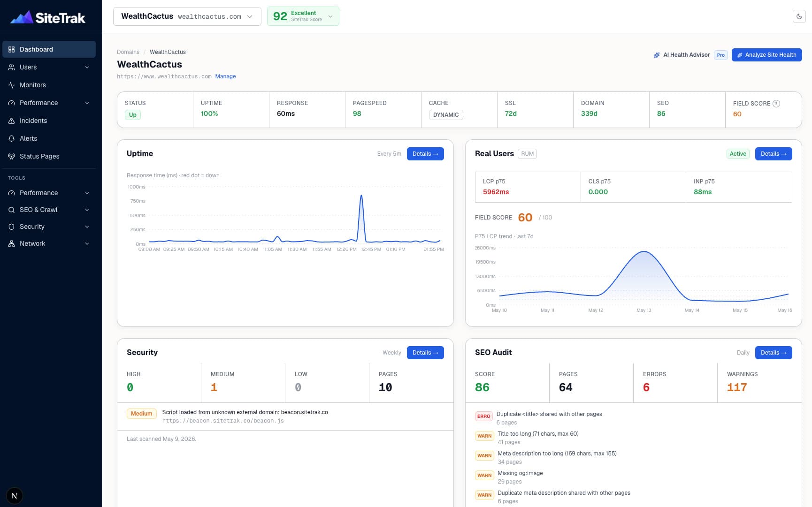Click the Monitors pulse icon
This screenshot has height=507, width=812.
(x=12, y=85)
